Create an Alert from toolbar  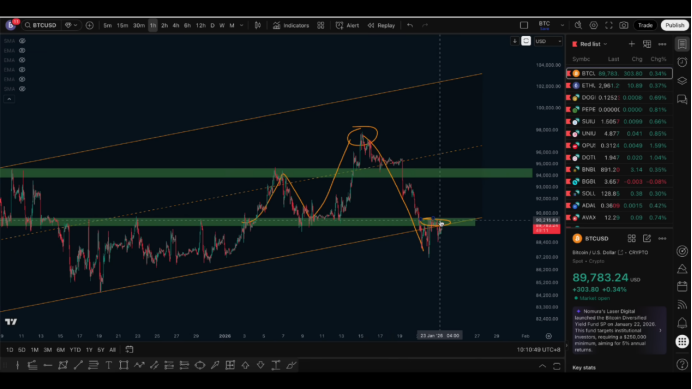click(x=347, y=26)
